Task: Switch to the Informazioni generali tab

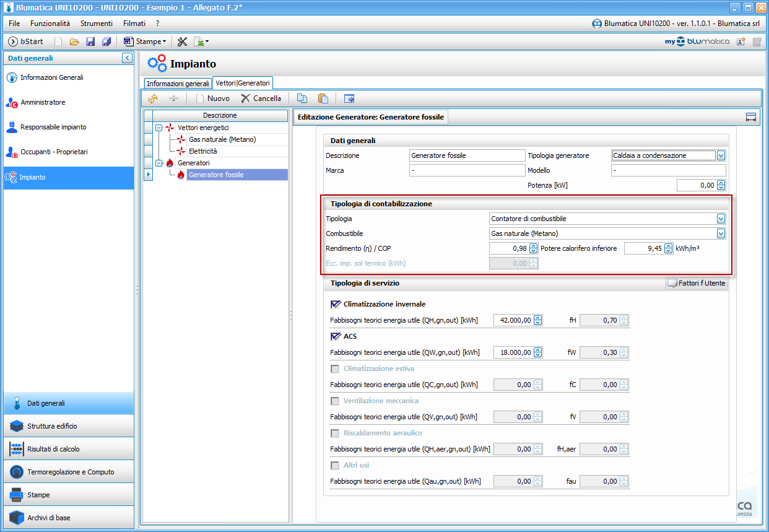Action: coord(178,83)
